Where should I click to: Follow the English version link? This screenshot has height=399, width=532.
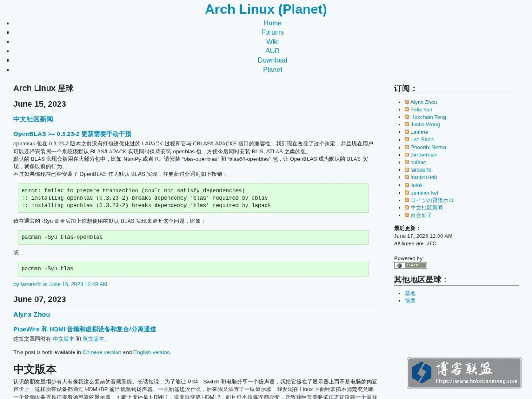pyautogui.click(x=152, y=352)
